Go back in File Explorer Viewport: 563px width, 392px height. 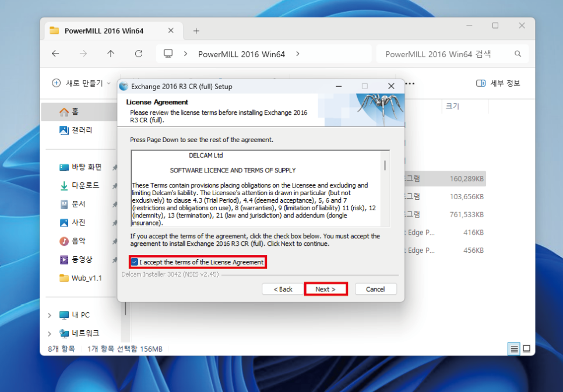pyautogui.click(x=55, y=54)
